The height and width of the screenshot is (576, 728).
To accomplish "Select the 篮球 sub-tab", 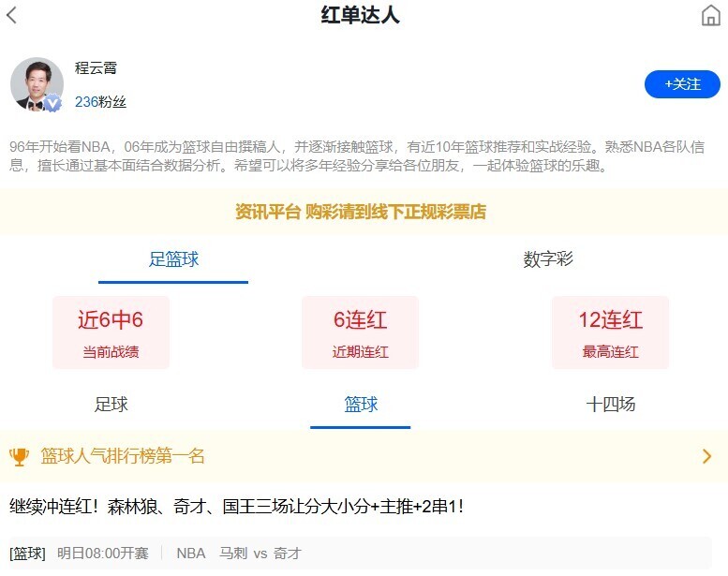I will click(361, 405).
